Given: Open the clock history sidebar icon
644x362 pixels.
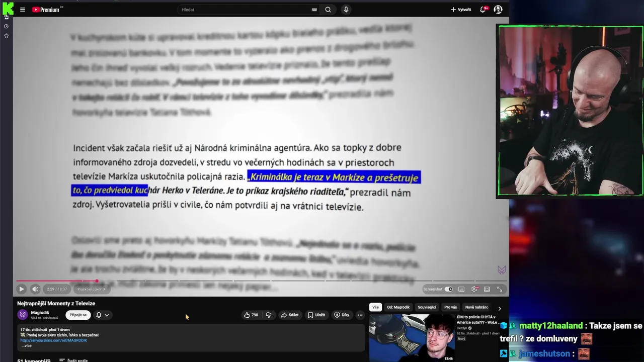Looking at the screenshot, I should click(6, 26).
